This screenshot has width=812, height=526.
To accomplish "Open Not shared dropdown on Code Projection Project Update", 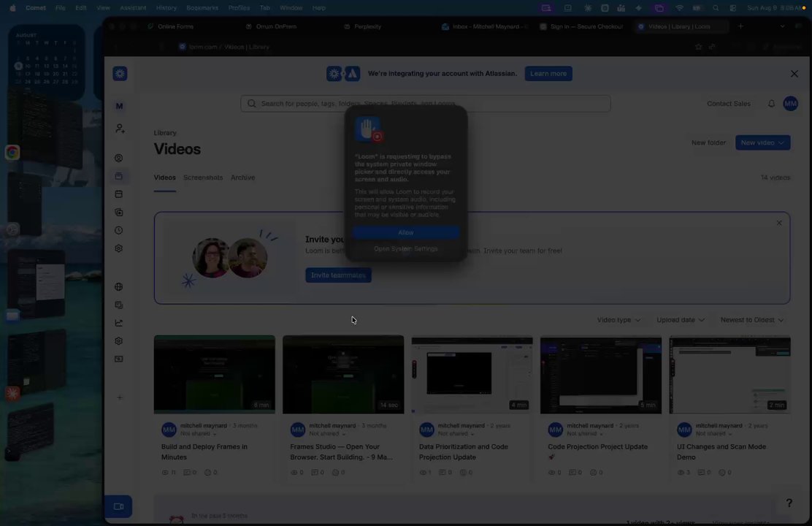I will click(x=585, y=434).
